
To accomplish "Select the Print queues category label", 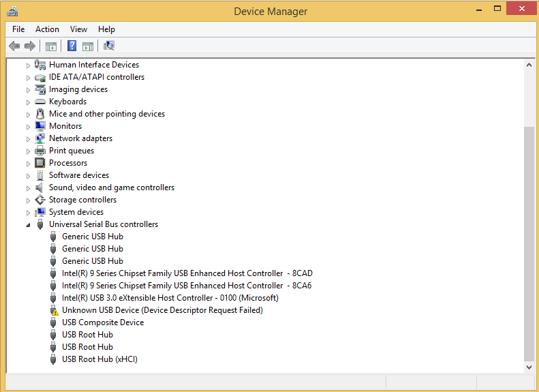I will (x=72, y=151).
